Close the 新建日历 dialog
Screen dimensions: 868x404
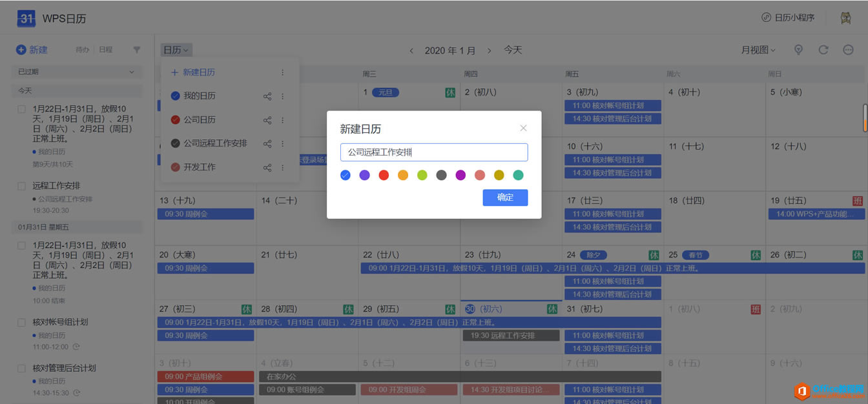point(523,128)
